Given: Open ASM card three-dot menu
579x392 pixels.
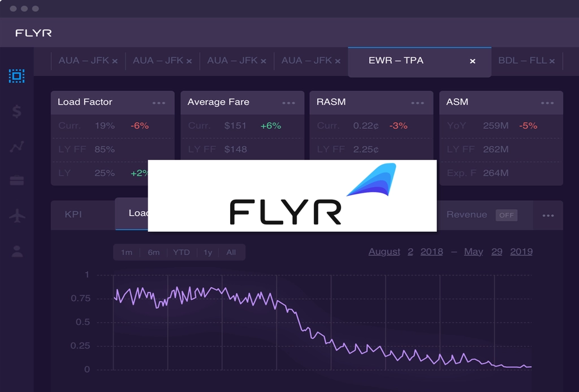Looking at the screenshot, I should tap(547, 103).
